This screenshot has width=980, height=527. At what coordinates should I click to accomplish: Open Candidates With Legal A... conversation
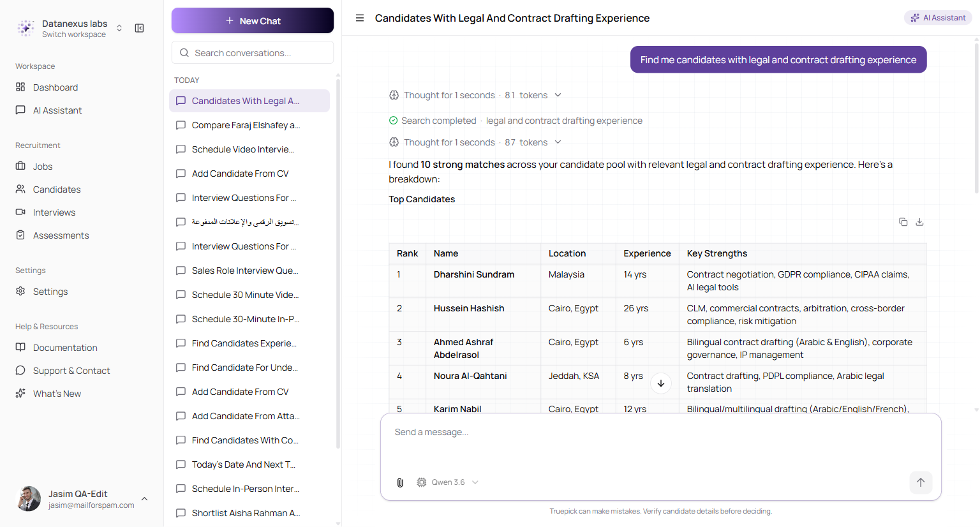[x=249, y=101]
